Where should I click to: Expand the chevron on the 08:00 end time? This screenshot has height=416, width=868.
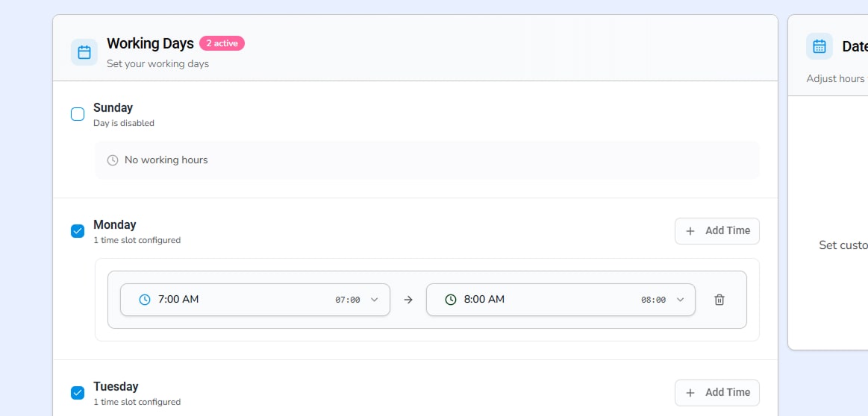pos(680,300)
